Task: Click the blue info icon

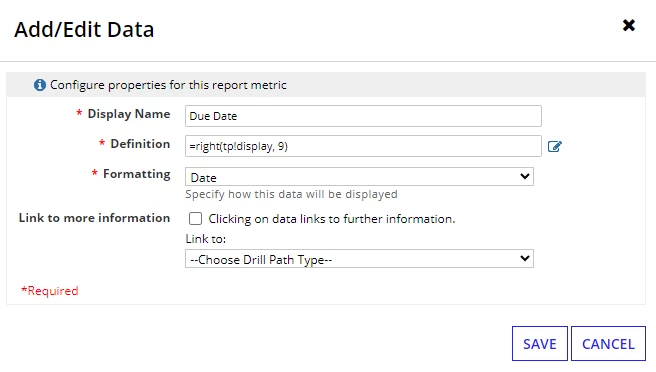Action: point(40,85)
